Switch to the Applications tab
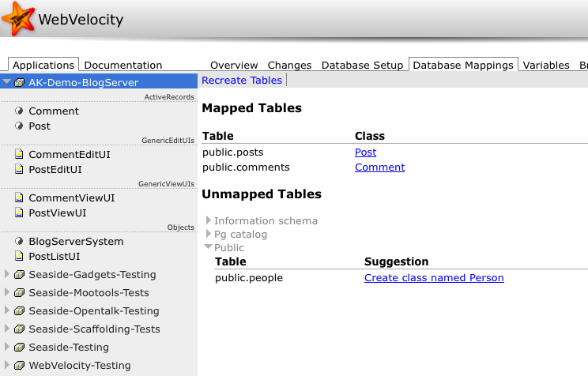 point(43,65)
